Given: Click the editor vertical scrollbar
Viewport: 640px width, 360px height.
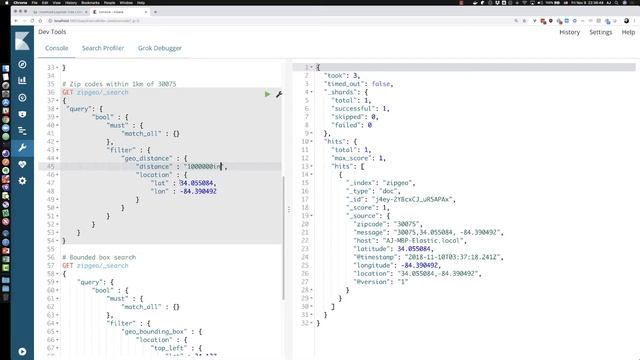Looking at the screenshot, I should point(283,237).
